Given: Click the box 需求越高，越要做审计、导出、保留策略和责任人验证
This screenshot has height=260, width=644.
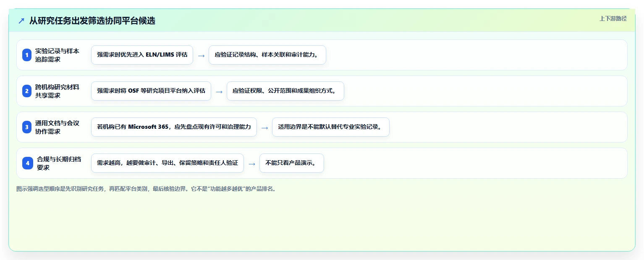Looking at the screenshot, I should 168,163.
